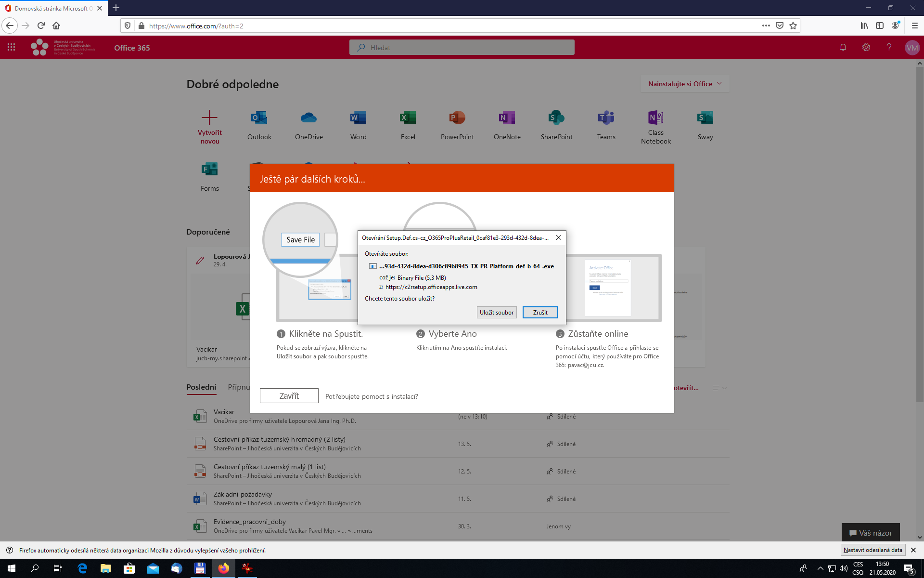Open Cestovní příkaz tuzemský hromadný (2 listy)

coord(280,439)
